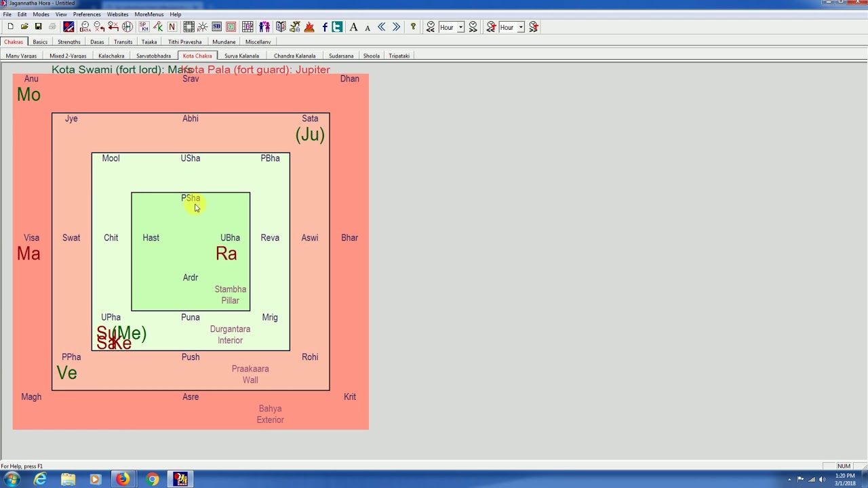Image resolution: width=868 pixels, height=488 pixels.
Task: Click the Facebook f icon
Action: click(x=325, y=27)
